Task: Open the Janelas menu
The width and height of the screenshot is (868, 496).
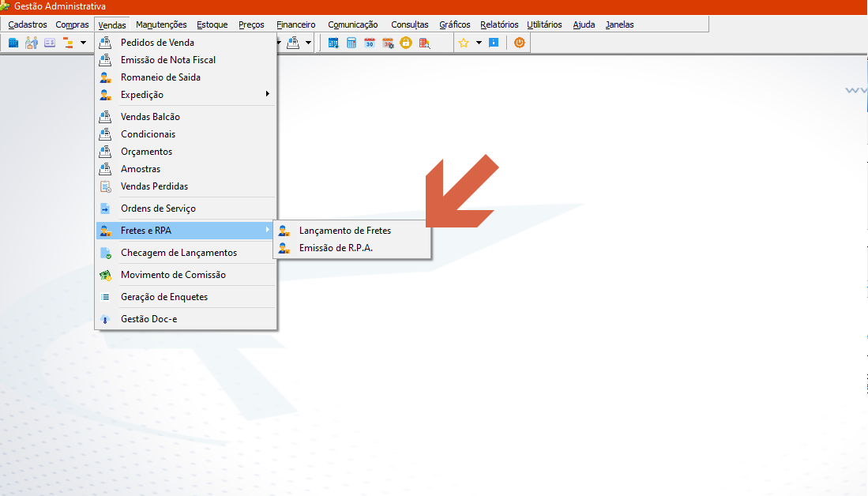Action: tap(619, 24)
